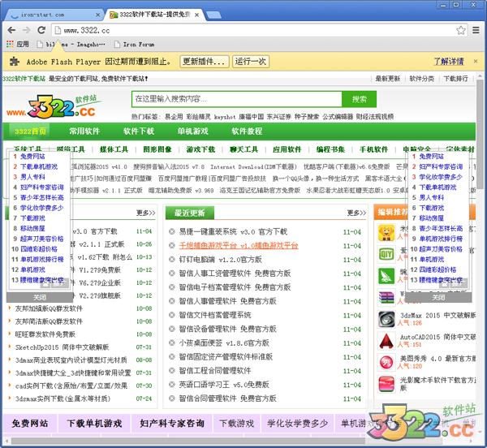Click the green feather app icon
Screen dimensions: 487x448
coord(386,275)
